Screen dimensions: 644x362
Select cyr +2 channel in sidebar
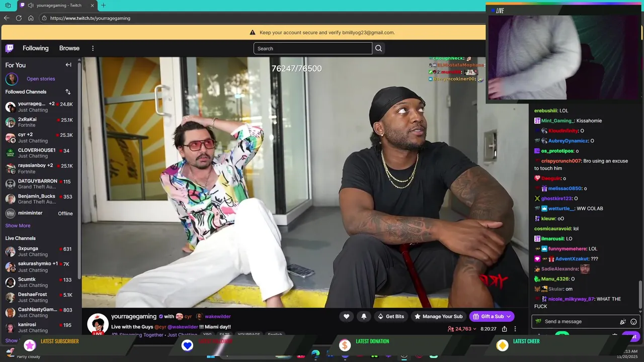39,138
